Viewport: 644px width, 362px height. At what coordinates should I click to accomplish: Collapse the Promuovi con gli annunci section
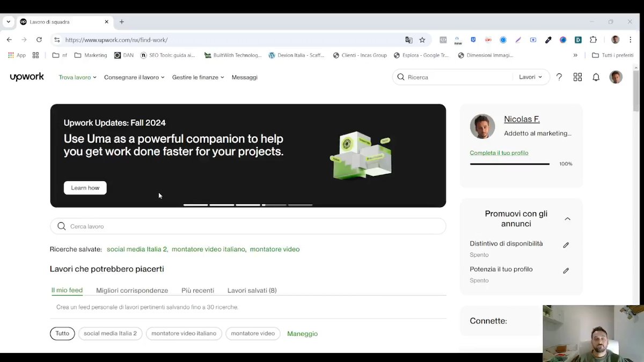click(567, 219)
